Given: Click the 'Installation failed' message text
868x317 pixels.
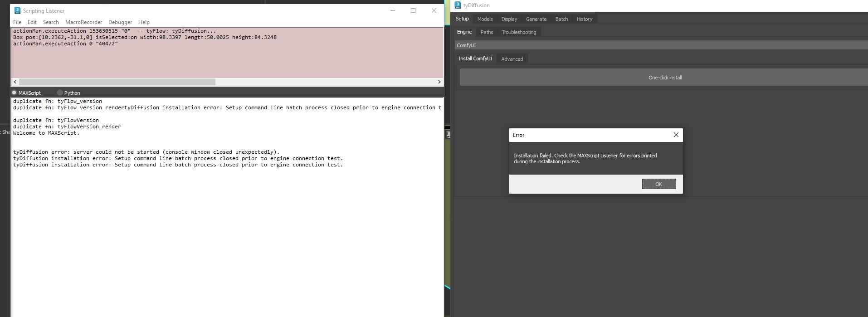Looking at the screenshot, I should [x=585, y=158].
